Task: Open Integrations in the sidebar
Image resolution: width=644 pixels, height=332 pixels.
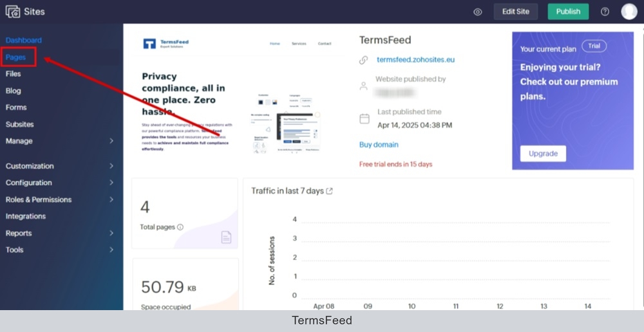Action: pyautogui.click(x=26, y=216)
